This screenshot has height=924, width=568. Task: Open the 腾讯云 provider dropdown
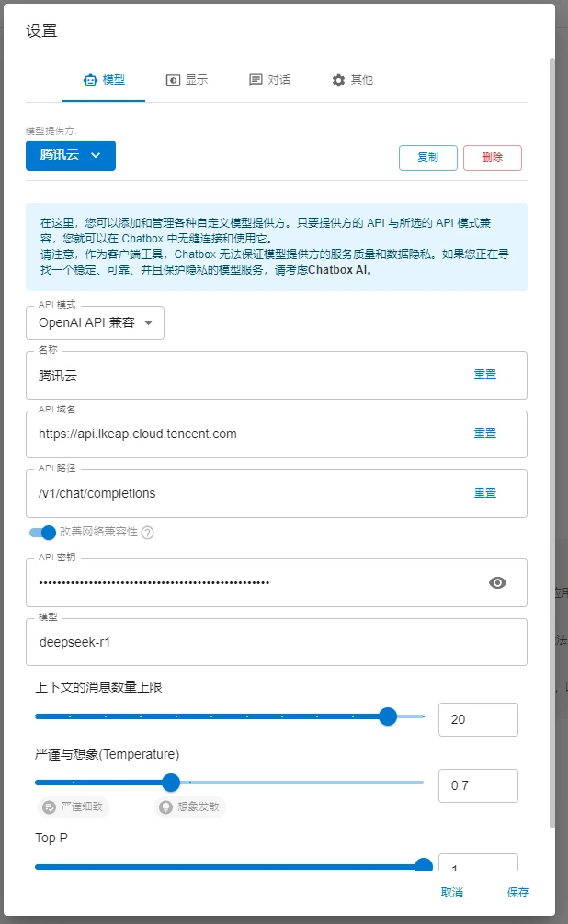[x=71, y=156]
